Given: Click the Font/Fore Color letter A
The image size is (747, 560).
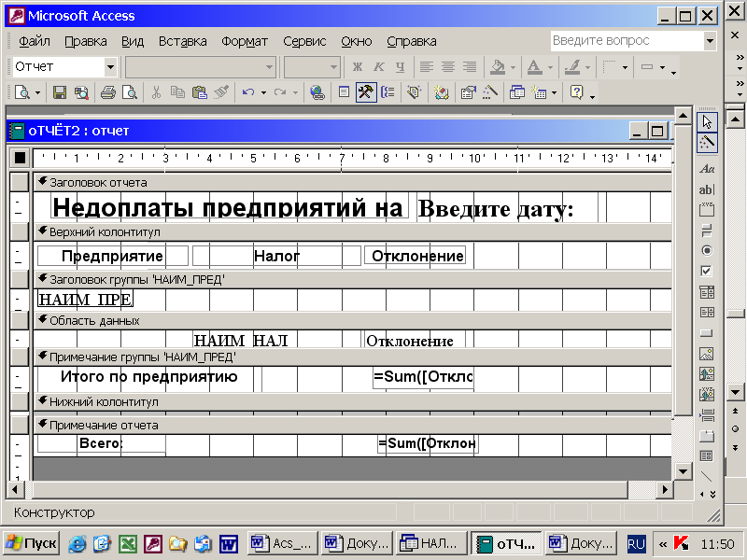Looking at the screenshot, I should pyautogui.click(x=534, y=67).
